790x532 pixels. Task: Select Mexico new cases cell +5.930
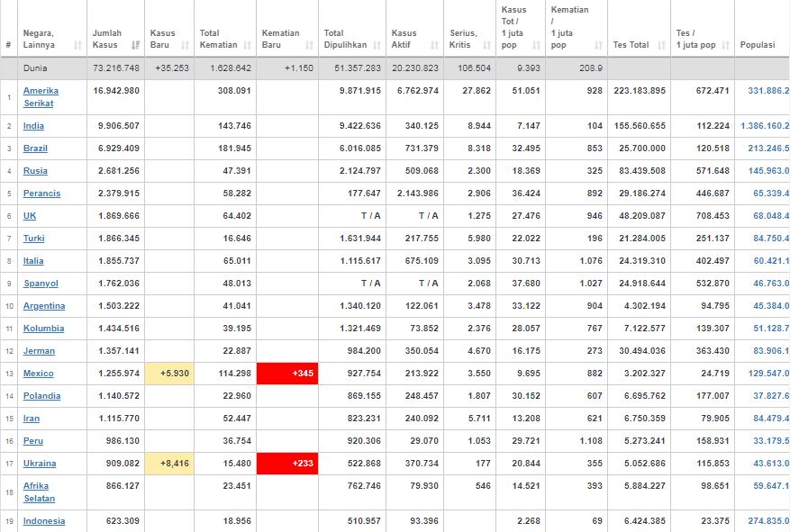click(169, 374)
